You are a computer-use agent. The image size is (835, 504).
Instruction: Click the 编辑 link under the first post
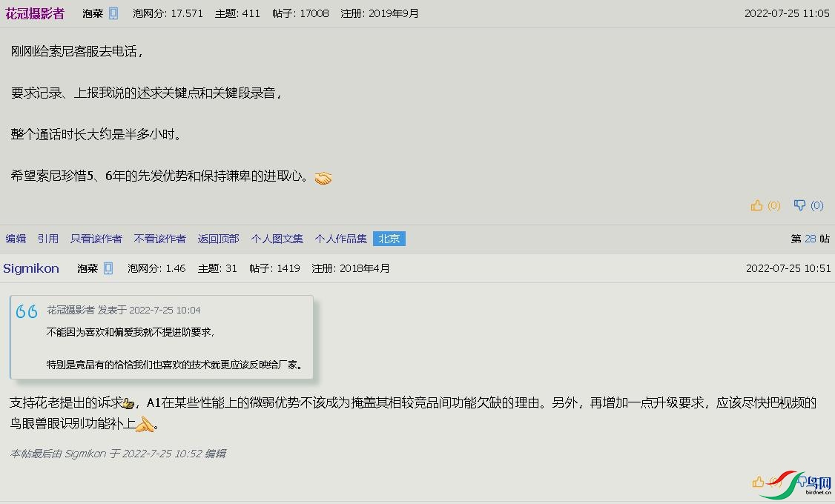coord(16,239)
